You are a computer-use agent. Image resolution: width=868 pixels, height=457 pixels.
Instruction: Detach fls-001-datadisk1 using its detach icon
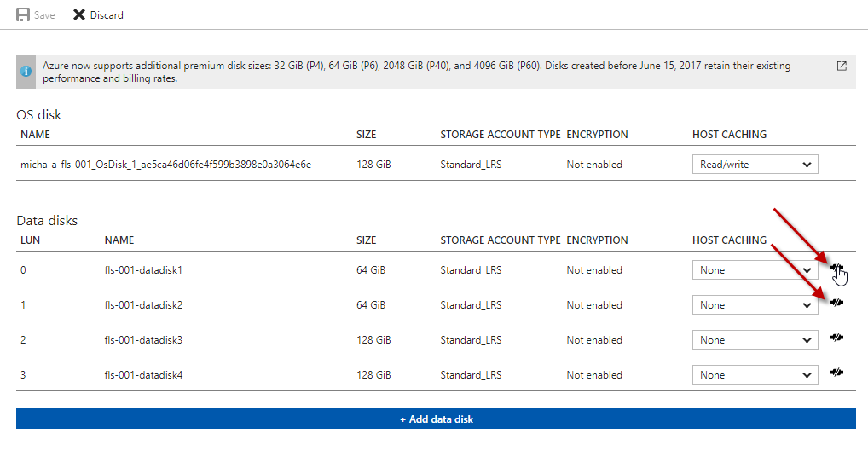point(836,269)
